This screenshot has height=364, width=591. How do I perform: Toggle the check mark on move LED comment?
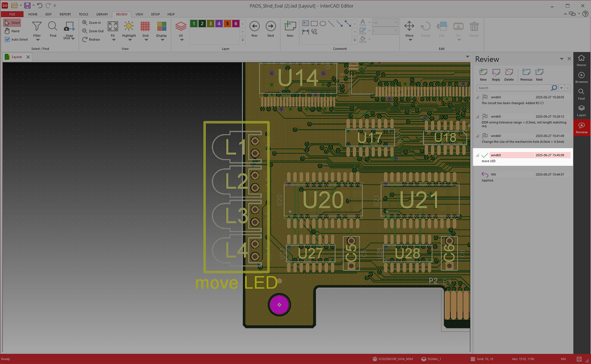coord(485,155)
